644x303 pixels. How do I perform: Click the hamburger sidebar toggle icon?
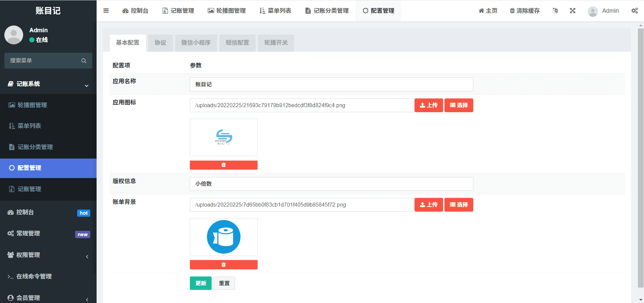(x=106, y=11)
